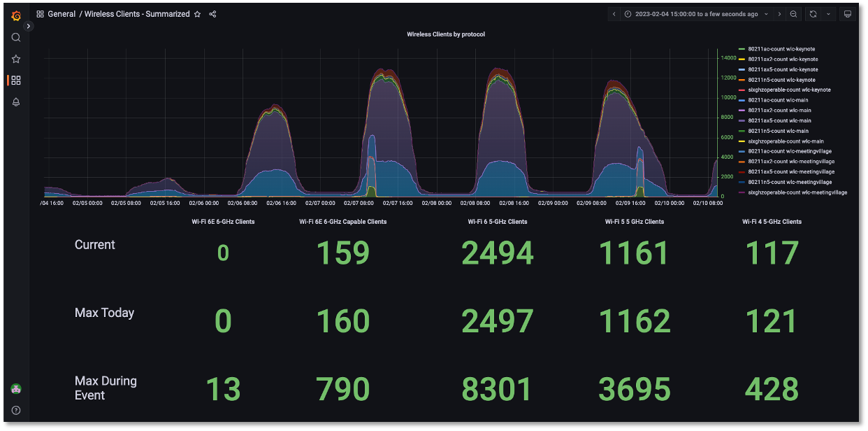
Task: Star the Wireless Clients dashboard
Action: click(197, 14)
